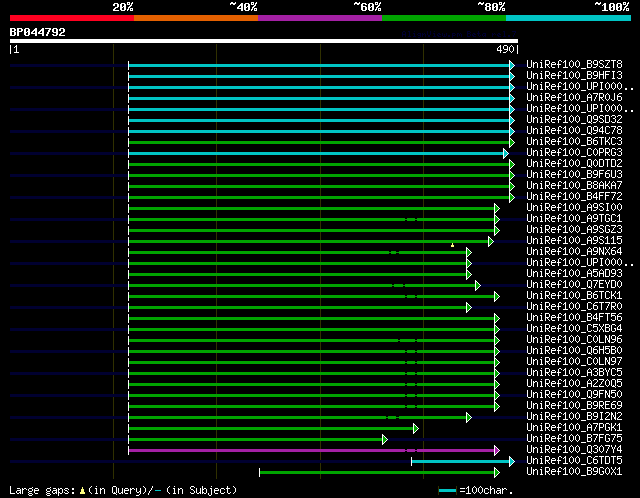Viewport: 640px width, 498px height.
Task: Select the UniRef100_C0LN96 label
Action: [x=574, y=340]
